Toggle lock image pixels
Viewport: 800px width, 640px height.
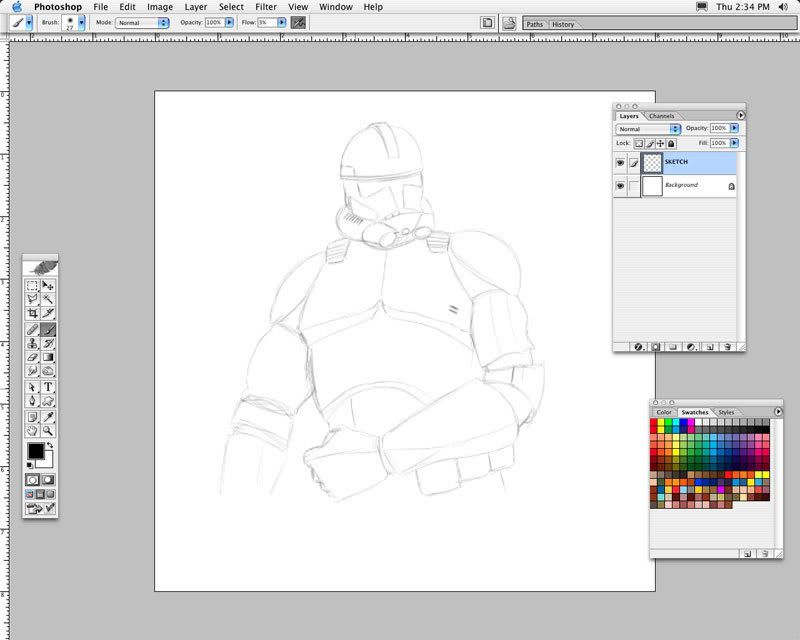[x=650, y=143]
